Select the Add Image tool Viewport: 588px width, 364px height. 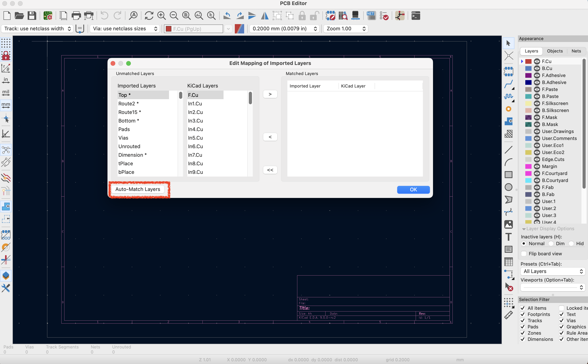[509, 224]
